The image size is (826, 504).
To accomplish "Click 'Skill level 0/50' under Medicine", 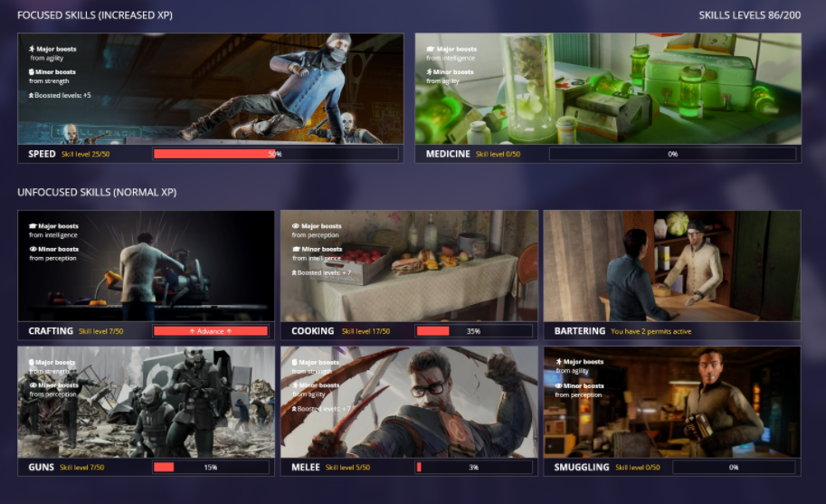I will click(x=498, y=155).
